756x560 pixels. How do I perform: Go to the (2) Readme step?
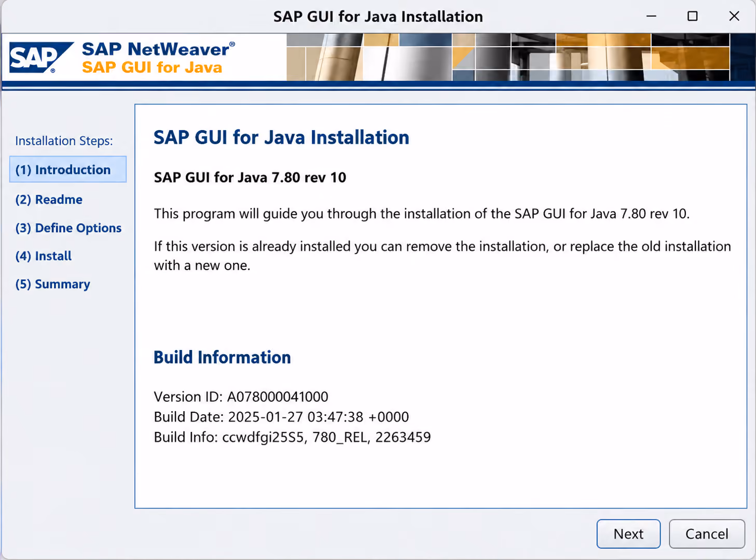49,200
